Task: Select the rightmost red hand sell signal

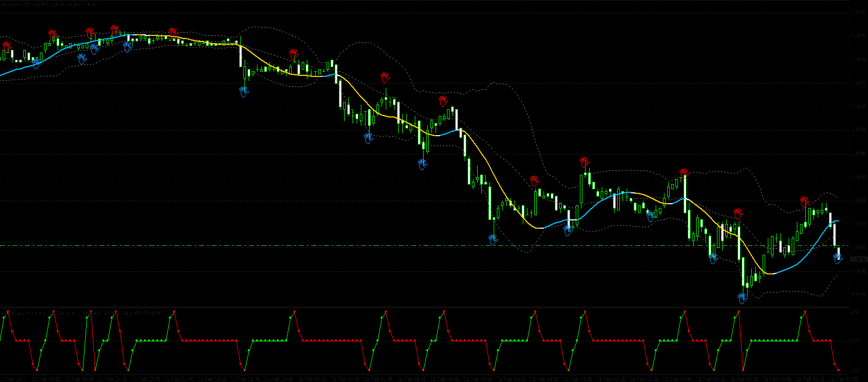Action: [804, 201]
